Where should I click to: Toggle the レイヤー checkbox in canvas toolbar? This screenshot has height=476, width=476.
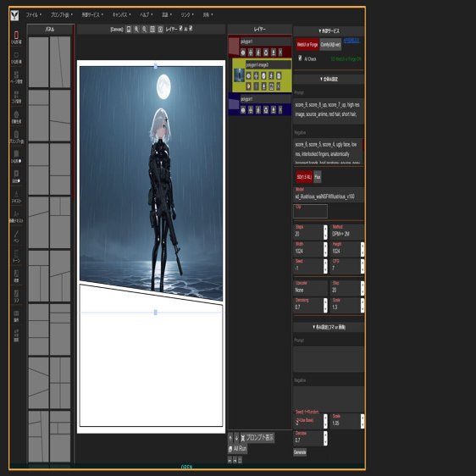181,28
